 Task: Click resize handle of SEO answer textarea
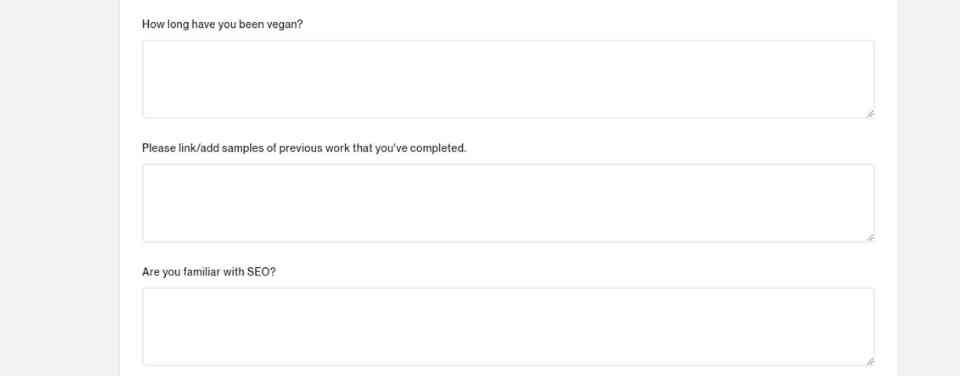[x=869, y=362]
